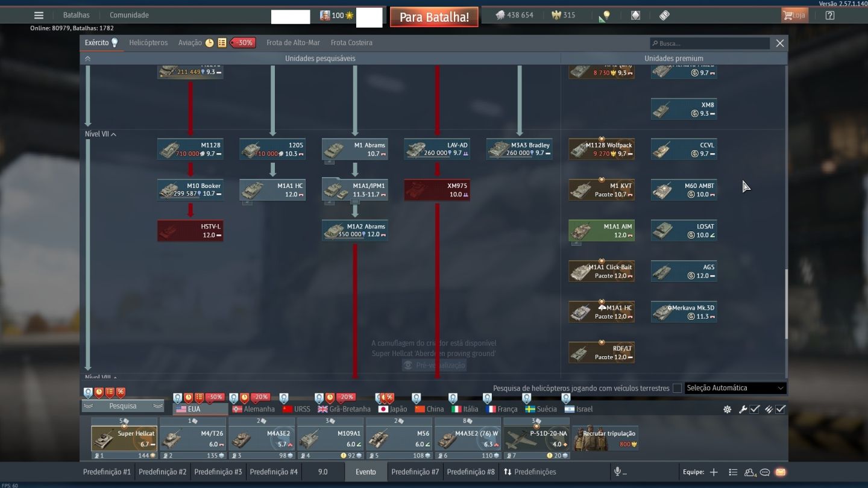Open the mail envelope icon

781,472
